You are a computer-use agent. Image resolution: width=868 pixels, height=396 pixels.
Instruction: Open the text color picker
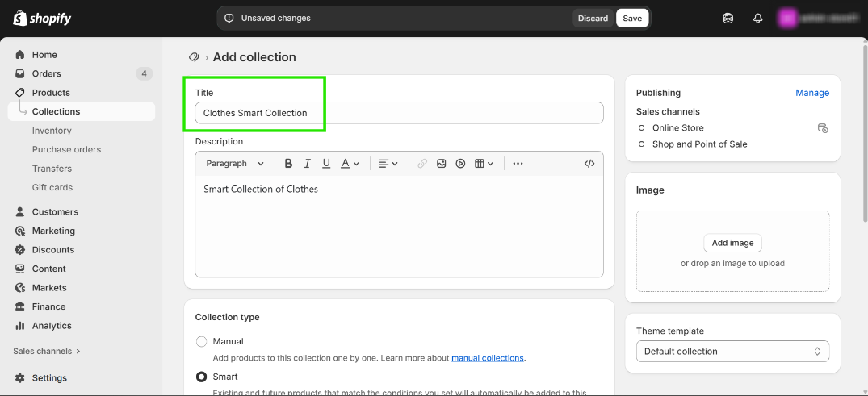[350, 164]
